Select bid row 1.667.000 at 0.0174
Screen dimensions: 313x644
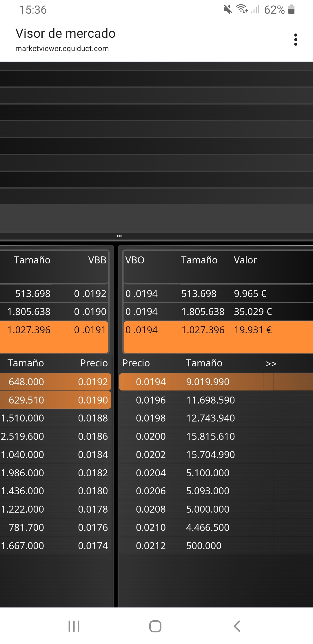click(x=55, y=546)
